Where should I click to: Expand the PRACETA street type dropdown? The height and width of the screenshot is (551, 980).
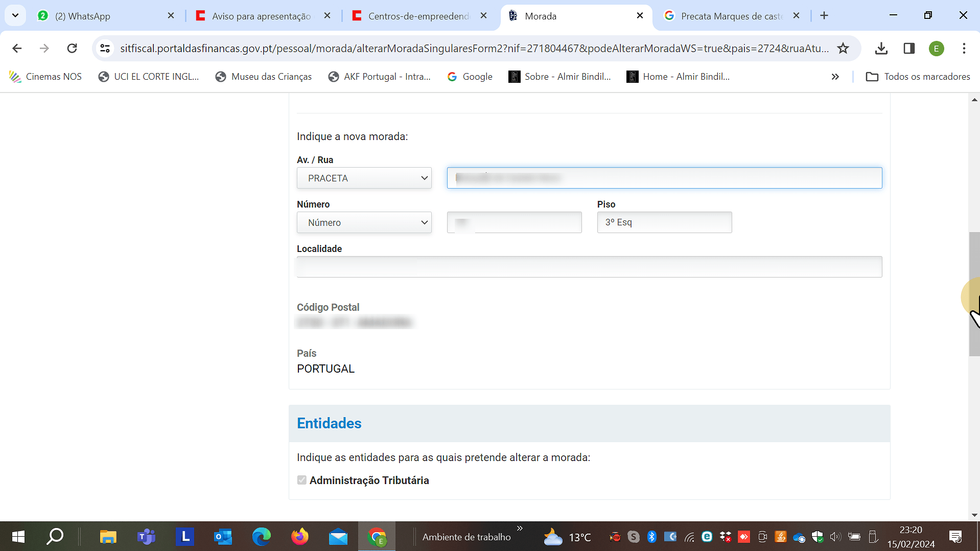tap(364, 178)
